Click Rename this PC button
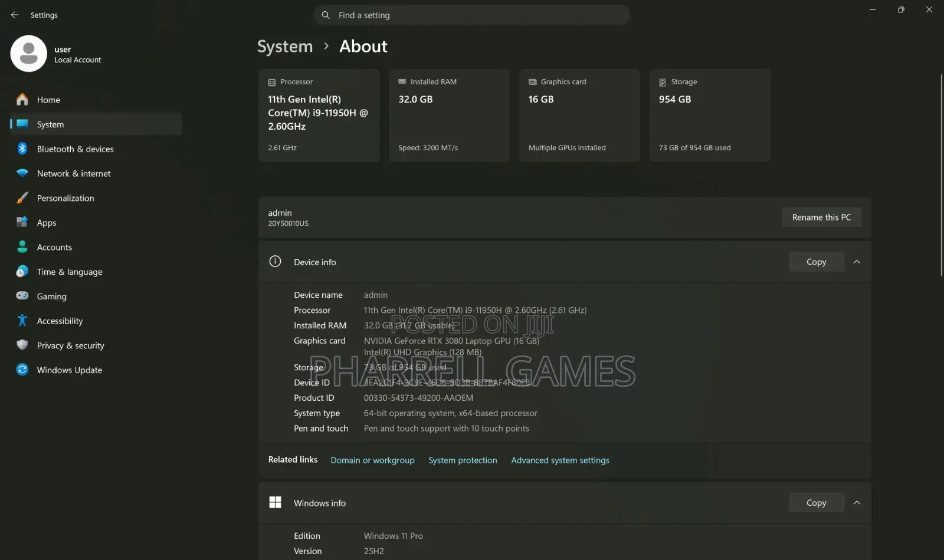Screen dimensions: 944x560 [x=821, y=218]
